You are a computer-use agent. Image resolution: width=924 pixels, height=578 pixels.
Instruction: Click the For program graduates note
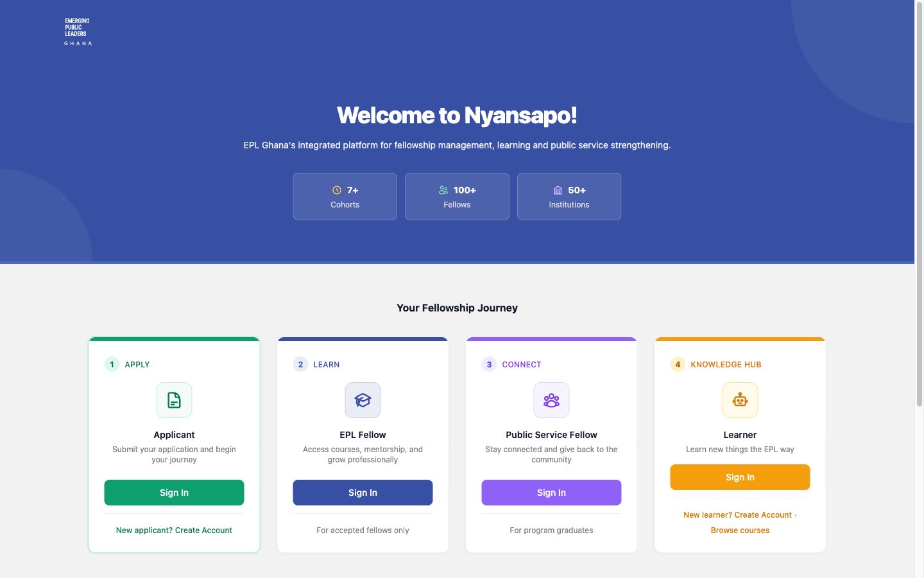(x=551, y=530)
